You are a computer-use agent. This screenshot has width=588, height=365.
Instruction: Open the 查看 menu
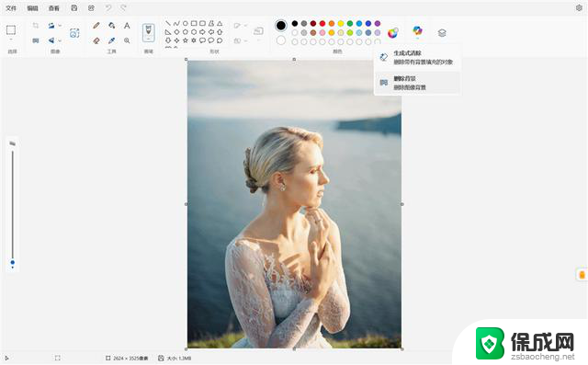54,8
